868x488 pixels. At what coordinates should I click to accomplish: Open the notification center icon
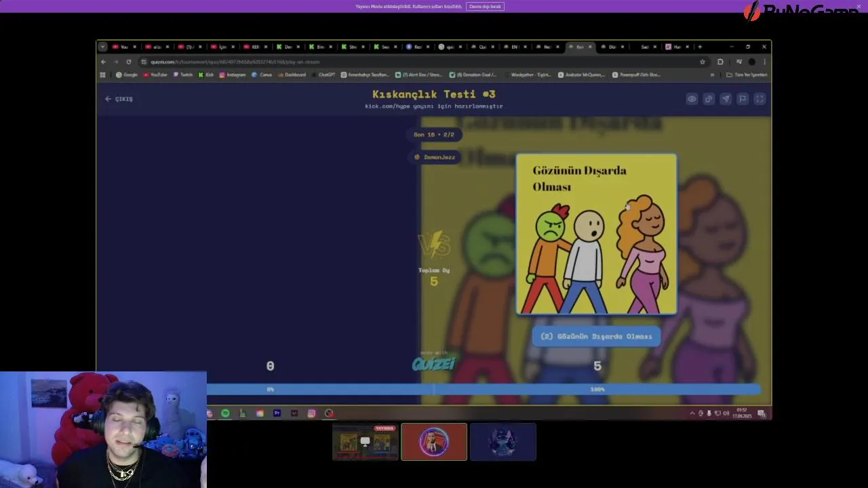[x=762, y=413]
